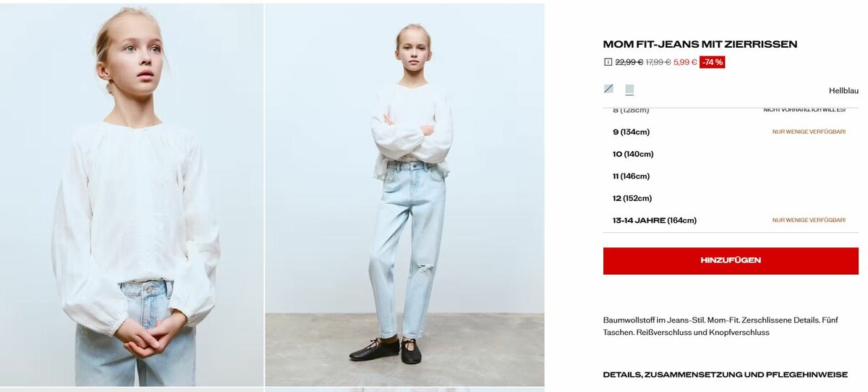868x392 pixels.
Task: Click the 'Nicht vorrätig. Ich will es!' link
Action: pos(804,110)
